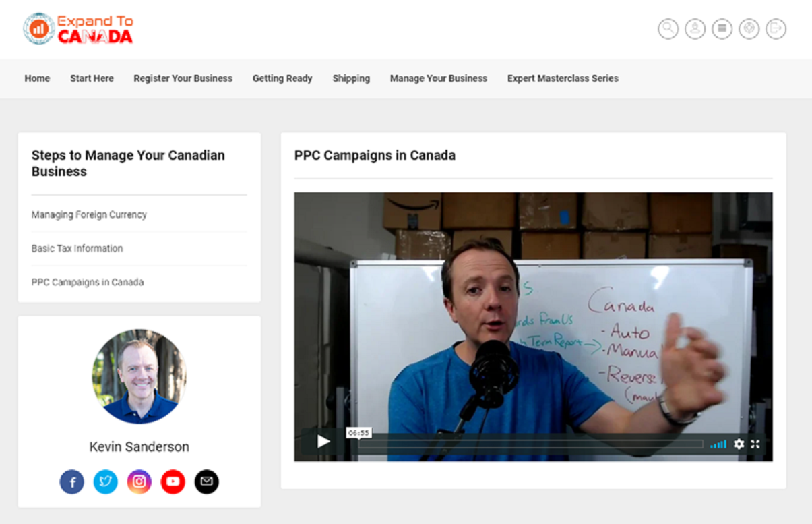Open Kevin Sanderson's Facebook page

click(x=72, y=482)
